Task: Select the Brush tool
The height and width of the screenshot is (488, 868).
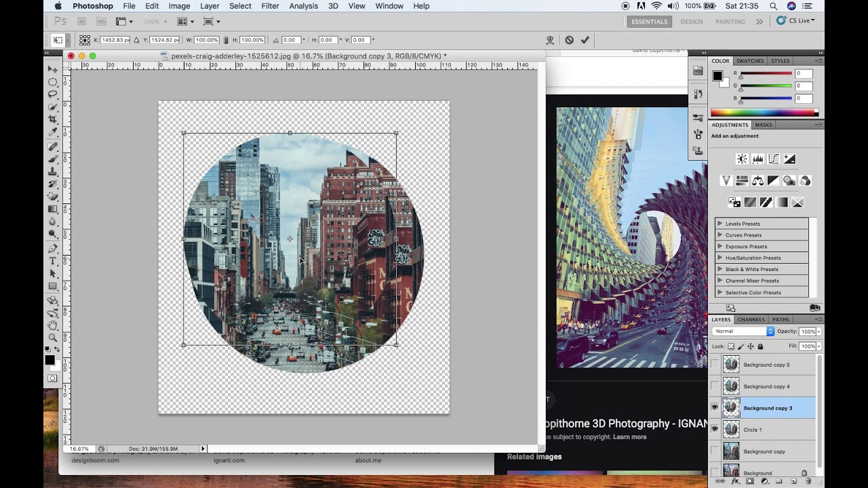Action: [53, 159]
